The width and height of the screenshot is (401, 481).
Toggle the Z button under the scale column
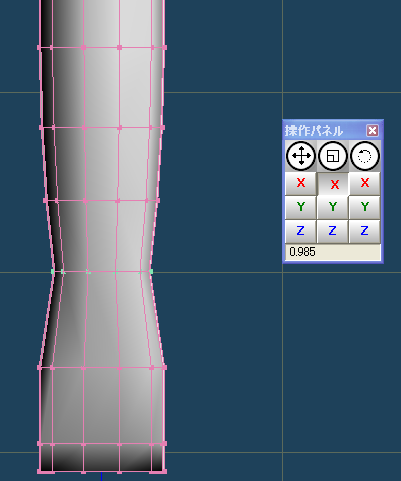click(x=333, y=231)
